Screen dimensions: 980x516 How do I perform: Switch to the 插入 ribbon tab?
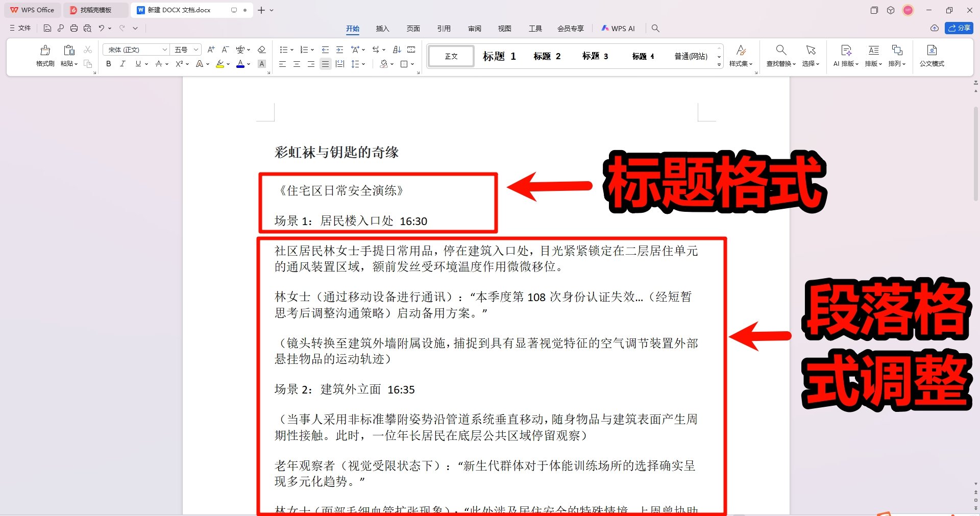[x=382, y=29]
